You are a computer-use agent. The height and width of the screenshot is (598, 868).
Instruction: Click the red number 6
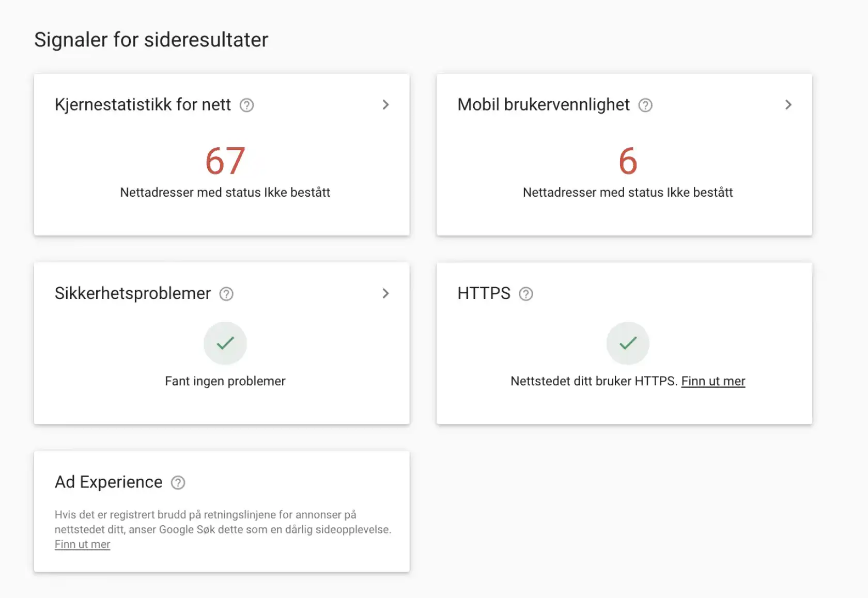(627, 160)
